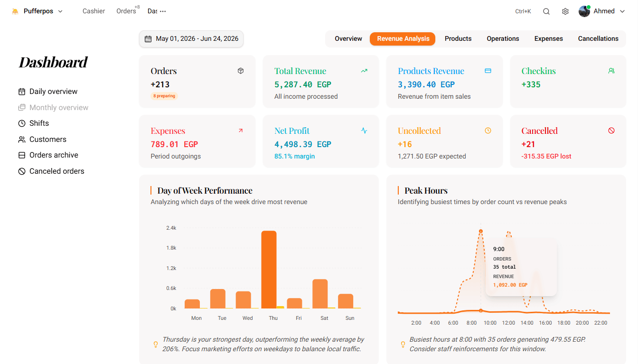
Task: Click the Orders card box icon
Action: point(241,71)
